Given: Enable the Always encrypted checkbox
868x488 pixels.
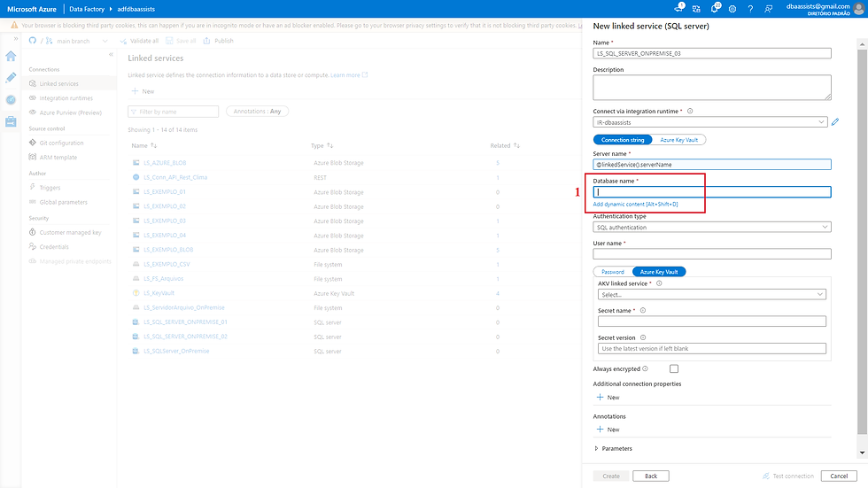Looking at the screenshot, I should point(674,368).
